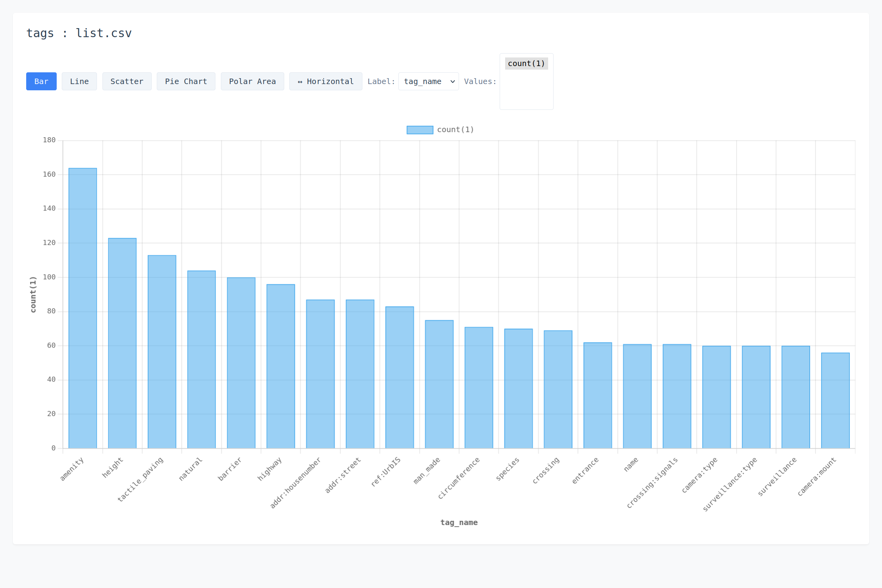882x588 pixels.
Task: Select count(1) in the Values list
Action: tap(526, 63)
